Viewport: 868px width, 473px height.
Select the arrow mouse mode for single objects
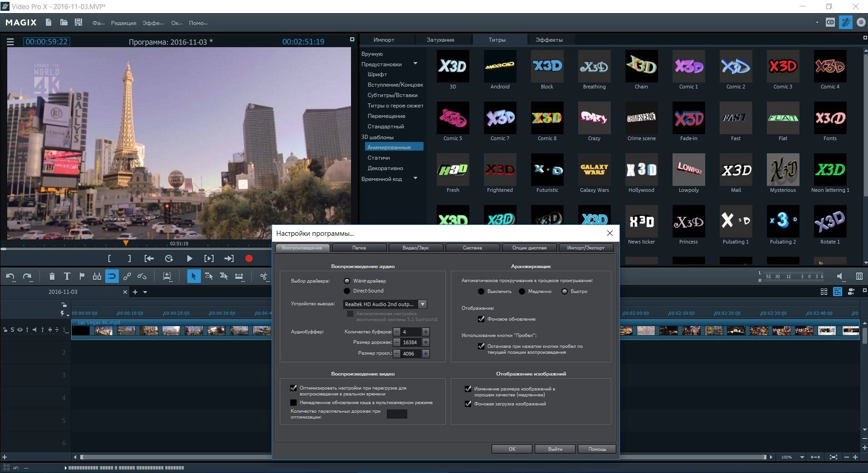(194, 276)
